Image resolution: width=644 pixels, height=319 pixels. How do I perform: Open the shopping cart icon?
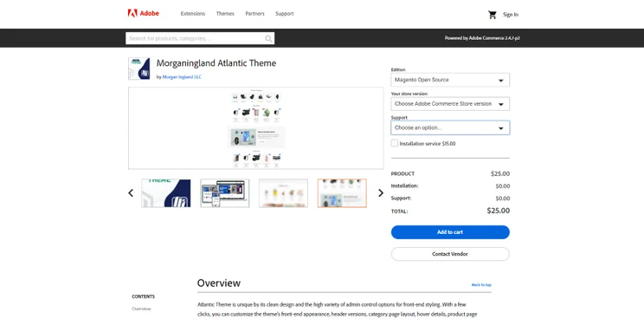[x=492, y=15]
